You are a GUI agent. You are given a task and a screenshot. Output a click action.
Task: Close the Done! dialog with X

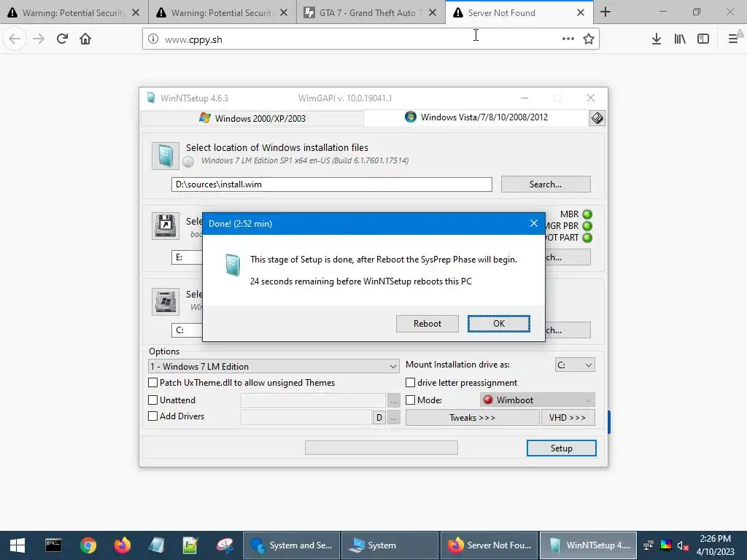tap(533, 223)
